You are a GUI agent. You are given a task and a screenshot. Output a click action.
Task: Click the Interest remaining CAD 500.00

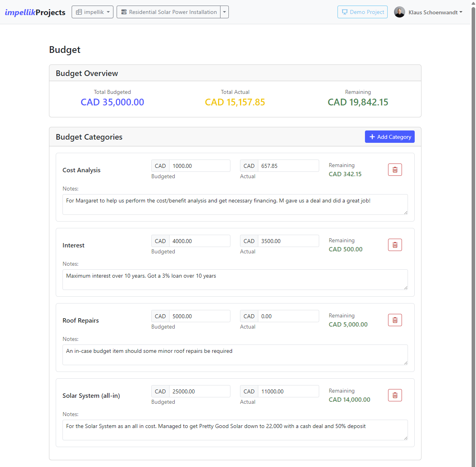point(345,249)
